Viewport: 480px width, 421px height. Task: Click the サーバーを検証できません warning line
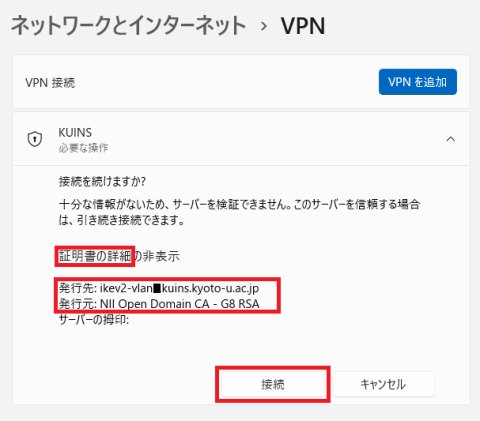point(239,204)
